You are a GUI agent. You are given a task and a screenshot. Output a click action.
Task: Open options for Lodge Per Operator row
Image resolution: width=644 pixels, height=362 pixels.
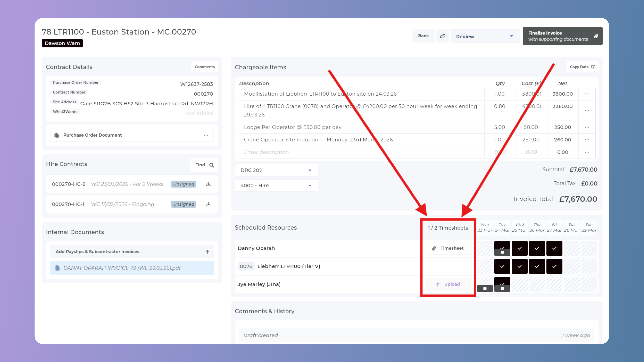click(x=587, y=127)
